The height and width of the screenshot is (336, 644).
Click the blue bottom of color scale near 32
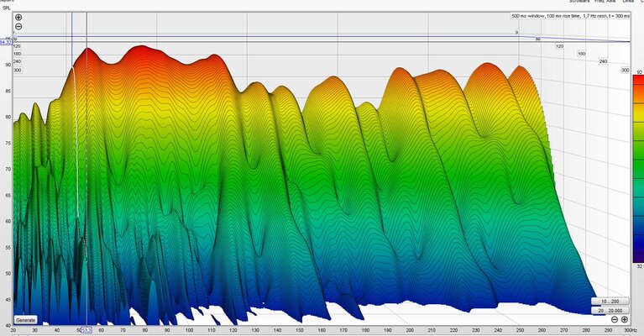pos(639,257)
